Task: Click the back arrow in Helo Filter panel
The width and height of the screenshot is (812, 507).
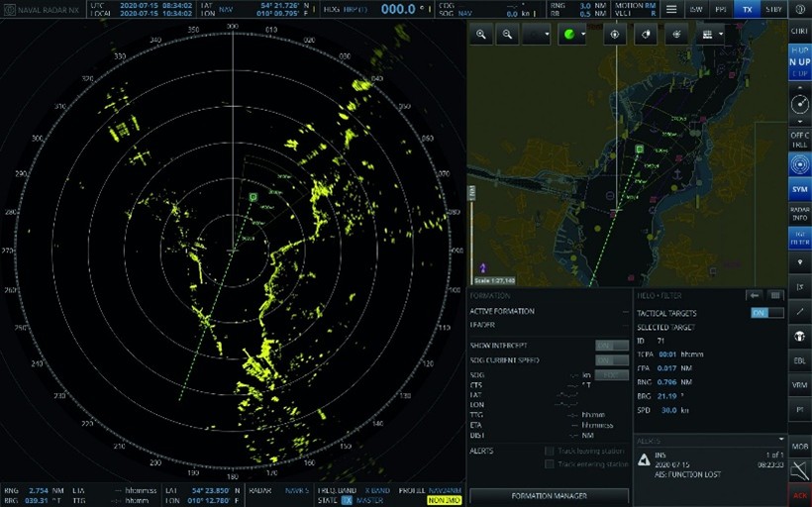Action: tap(754, 295)
